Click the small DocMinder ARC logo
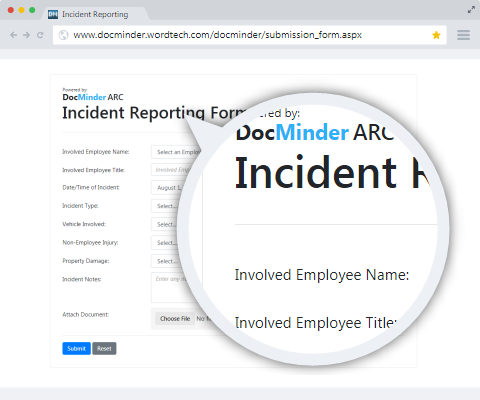This screenshot has height=400, width=480. 93,97
